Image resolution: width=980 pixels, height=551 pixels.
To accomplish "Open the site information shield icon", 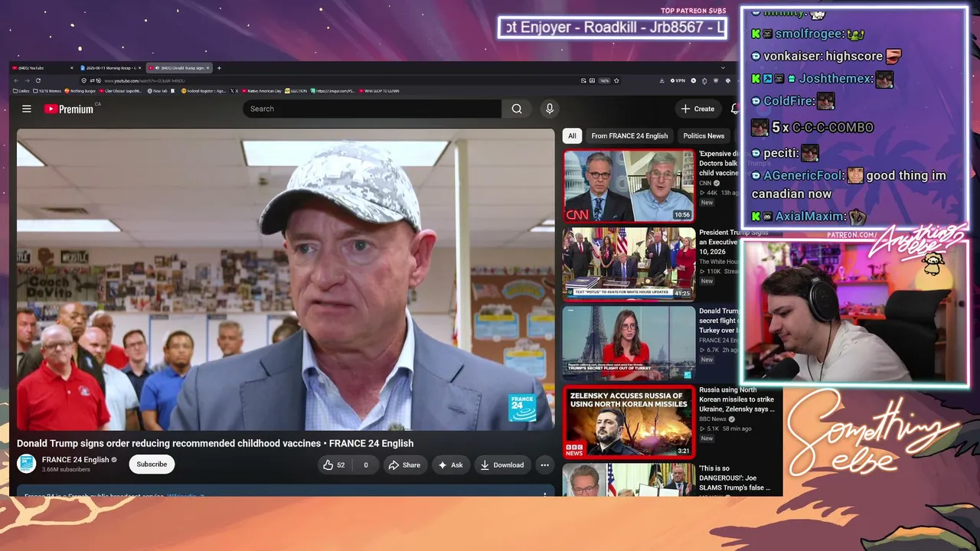I will click(x=84, y=80).
